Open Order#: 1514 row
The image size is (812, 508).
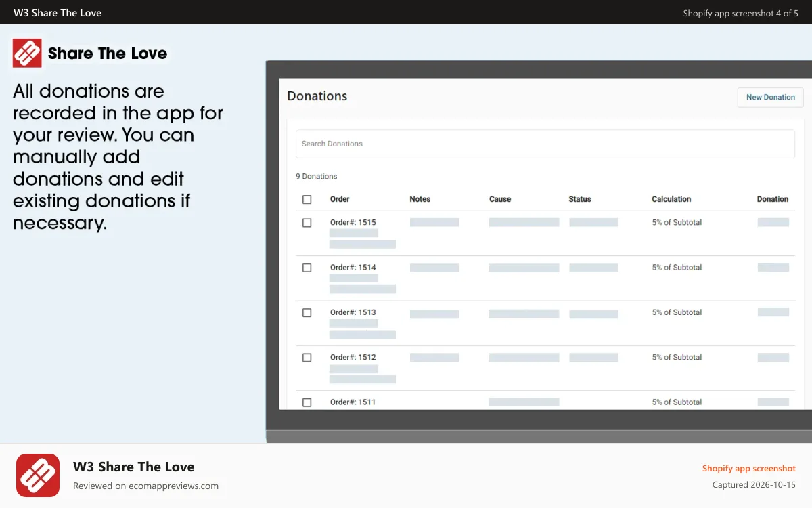point(545,278)
